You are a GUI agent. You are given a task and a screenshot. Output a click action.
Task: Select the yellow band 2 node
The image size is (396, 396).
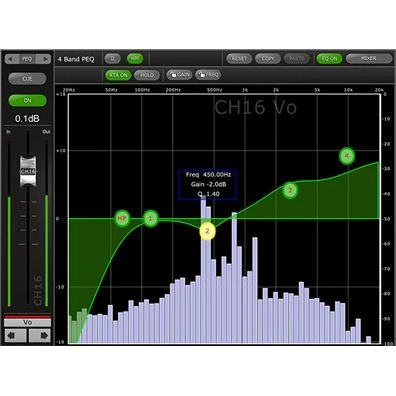pyautogui.click(x=207, y=231)
